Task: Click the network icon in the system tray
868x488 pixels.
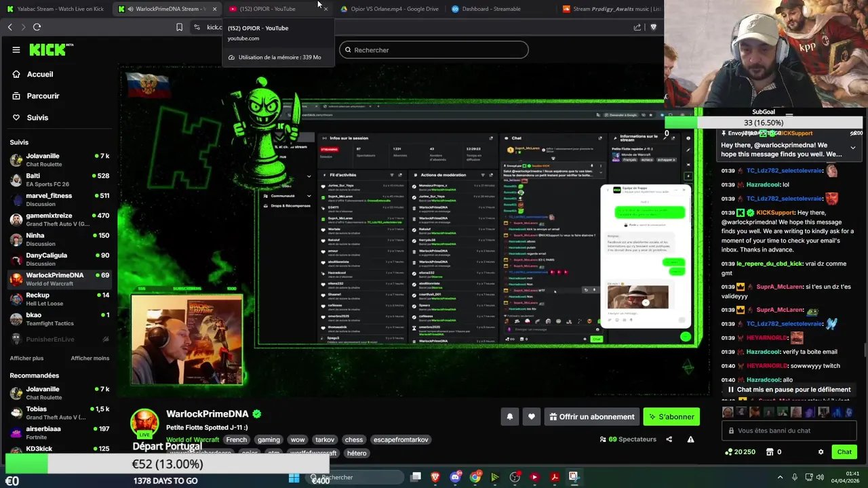Action: [x=810, y=477]
